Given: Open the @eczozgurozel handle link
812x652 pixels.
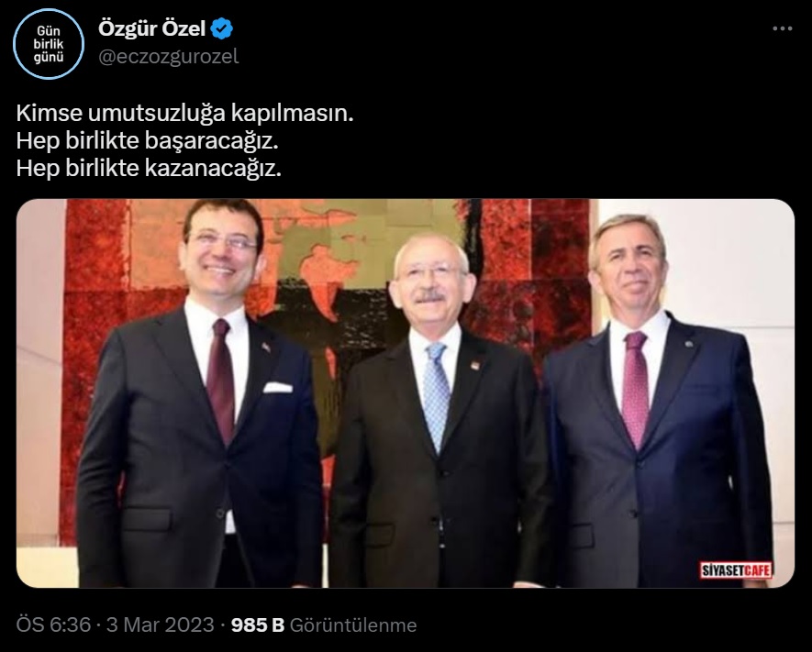Looking at the screenshot, I should point(168,57).
